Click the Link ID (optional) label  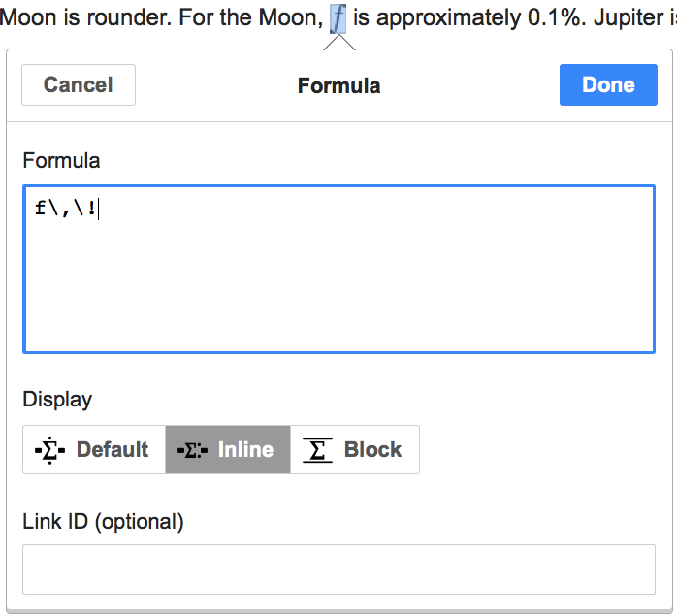pos(103,521)
